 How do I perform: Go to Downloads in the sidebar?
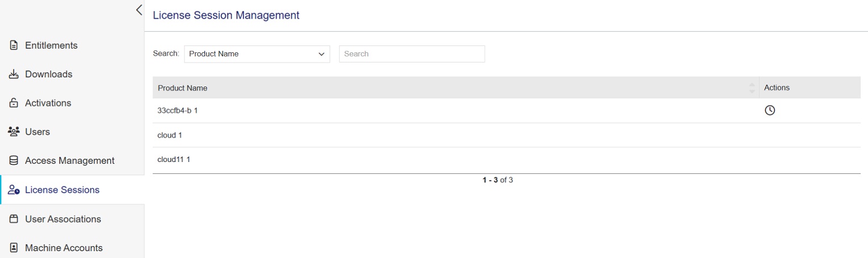49,74
